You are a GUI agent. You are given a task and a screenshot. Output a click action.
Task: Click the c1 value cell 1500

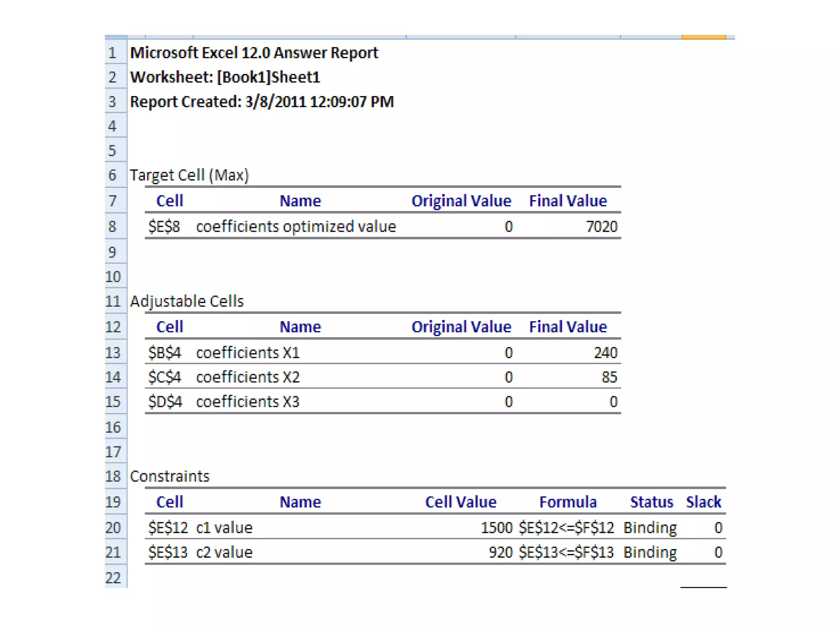pyautogui.click(x=496, y=527)
